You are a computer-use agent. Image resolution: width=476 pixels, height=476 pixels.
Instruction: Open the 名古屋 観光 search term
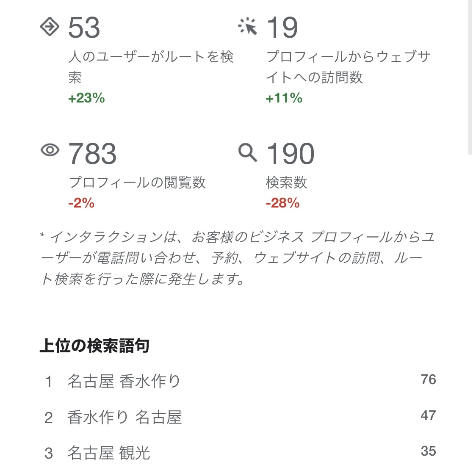click(108, 453)
